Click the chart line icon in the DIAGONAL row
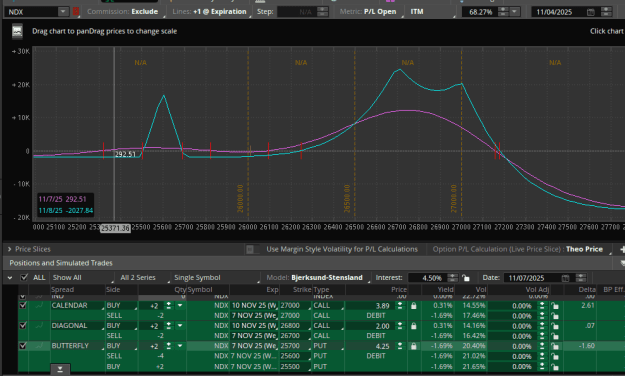625x376 pixels. [x=39, y=326]
